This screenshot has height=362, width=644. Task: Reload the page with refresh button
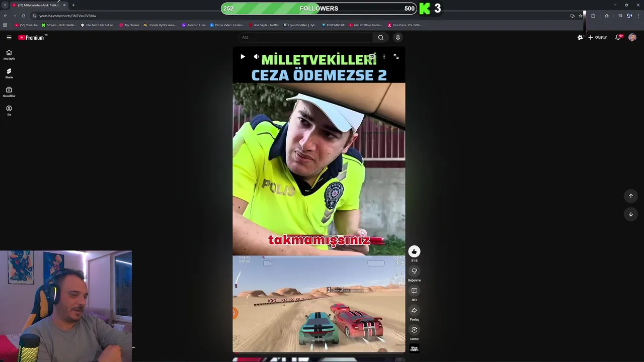pyautogui.click(x=23, y=16)
